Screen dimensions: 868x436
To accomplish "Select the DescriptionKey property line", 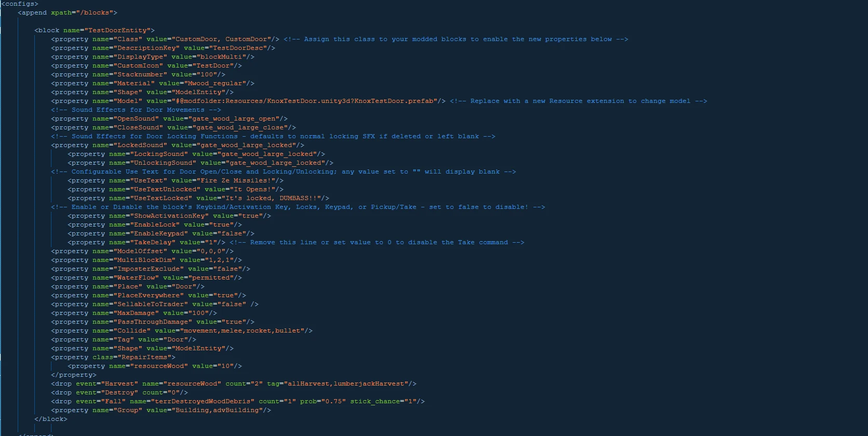I will [163, 48].
